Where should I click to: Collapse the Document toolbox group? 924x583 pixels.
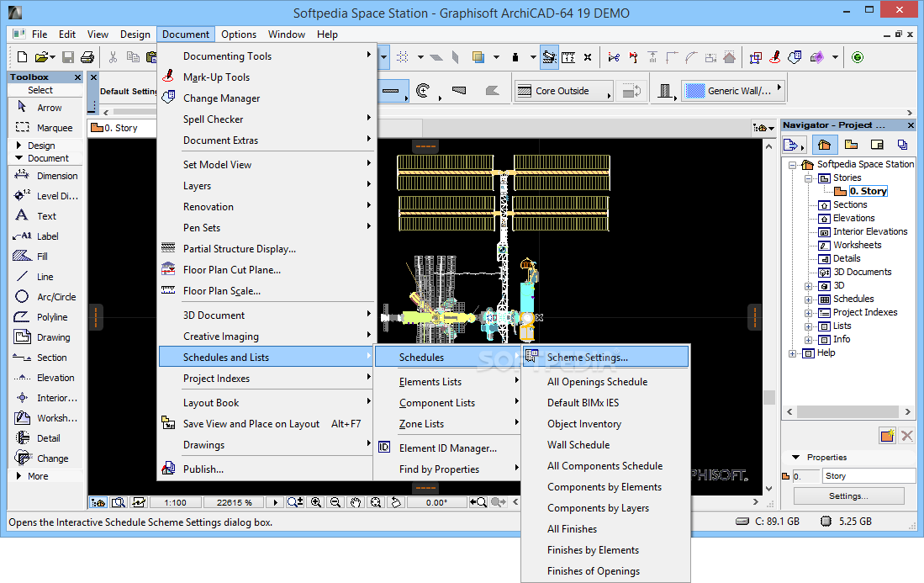(18, 158)
